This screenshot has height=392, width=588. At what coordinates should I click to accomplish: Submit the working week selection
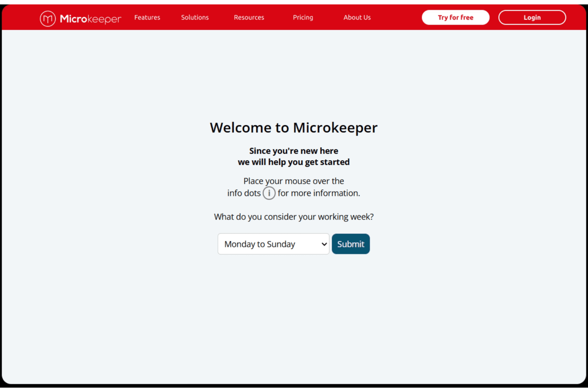click(351, 244)
